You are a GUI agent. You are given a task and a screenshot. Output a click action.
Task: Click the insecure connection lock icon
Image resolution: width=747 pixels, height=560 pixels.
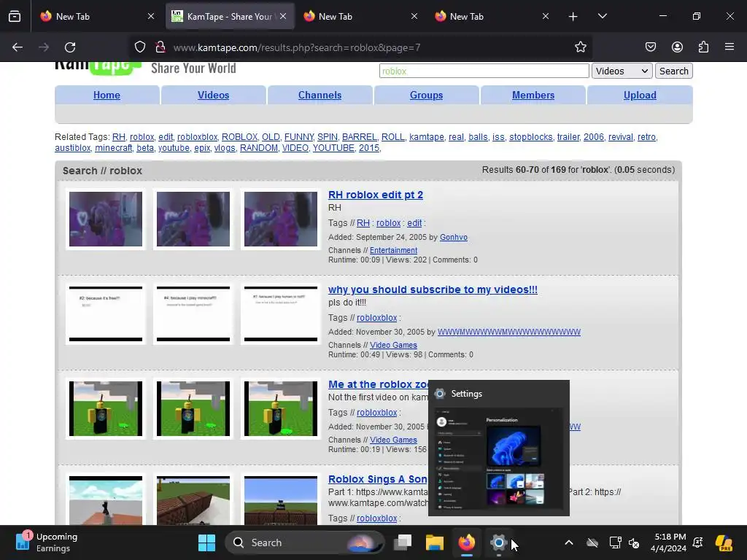[x=160, y=47]
